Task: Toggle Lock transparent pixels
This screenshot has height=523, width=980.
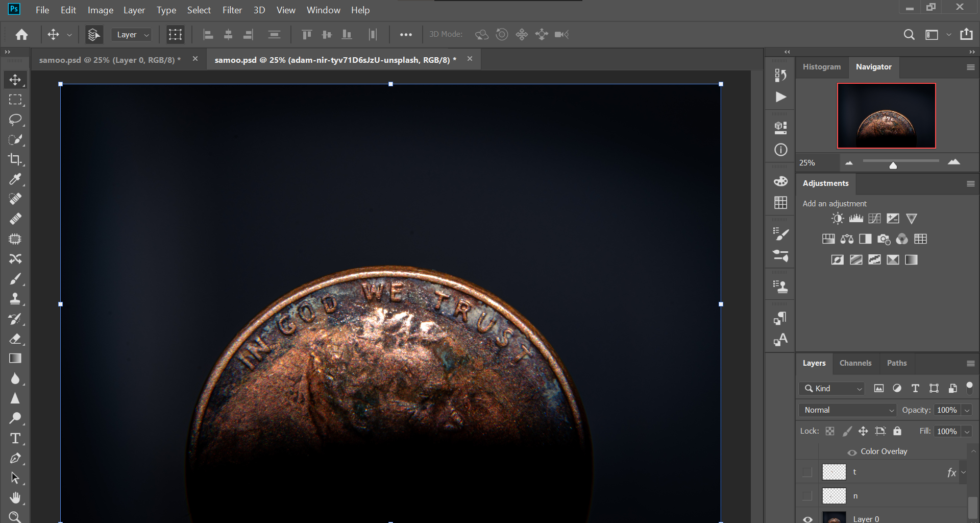Action: [x=830, y=431]
